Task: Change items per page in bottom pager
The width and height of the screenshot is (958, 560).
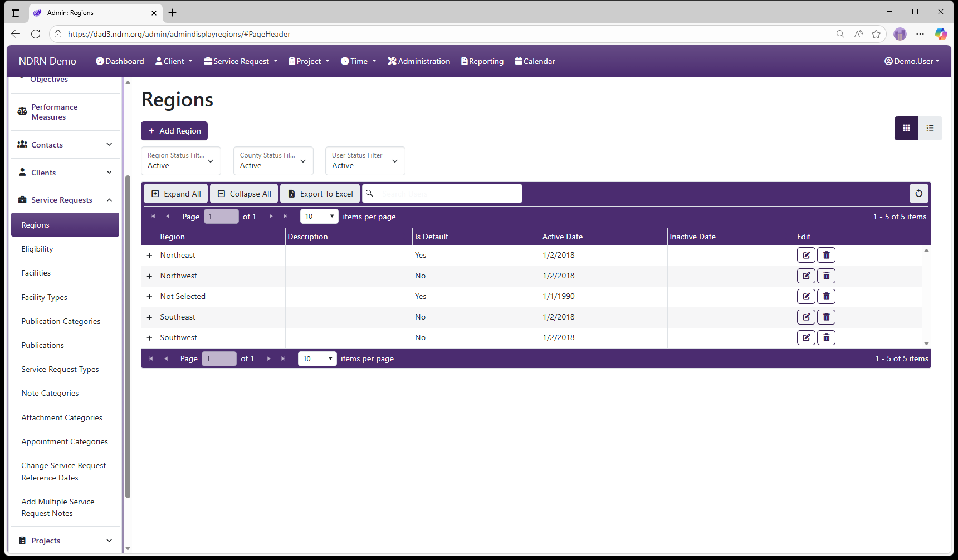Action: 317,358
